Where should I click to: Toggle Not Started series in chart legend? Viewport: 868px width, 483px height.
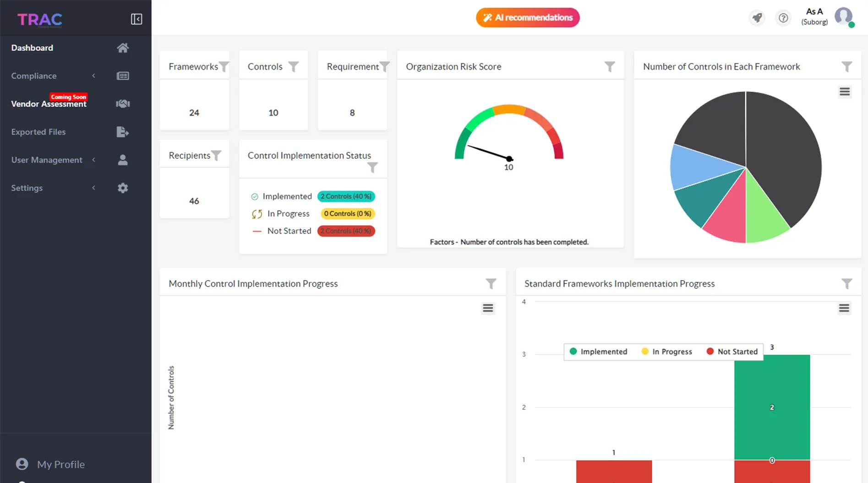[732, 352]
